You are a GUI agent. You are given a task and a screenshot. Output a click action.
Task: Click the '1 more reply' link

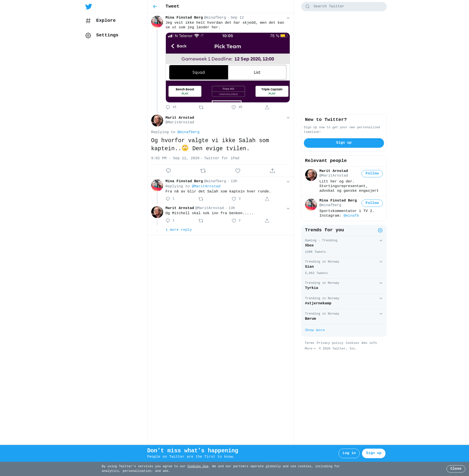tap(178, 230)
